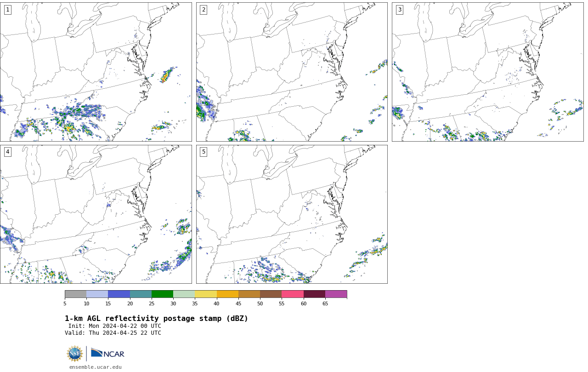Image resolution: width=588 pixels, height=372 pixels.
Task: Select the blue 15-20 dBZ swatch
Action: 119,294
